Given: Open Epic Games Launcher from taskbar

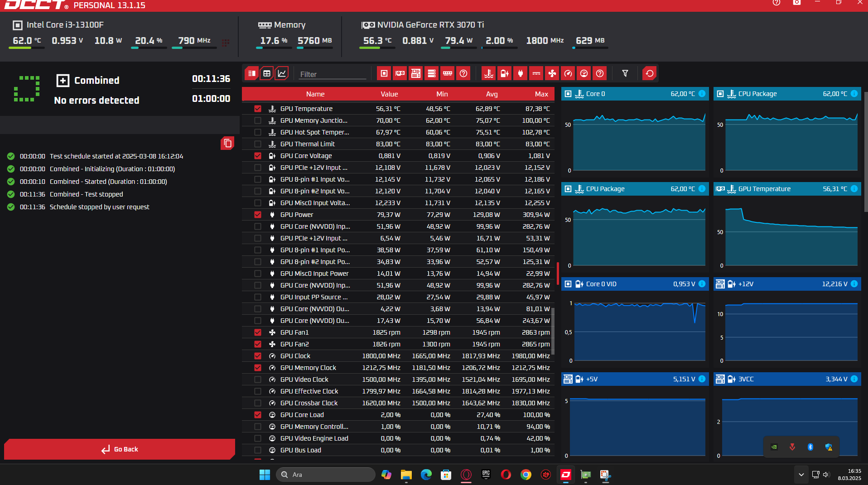Looking at the screenshot, I should click(x=486, y=475).
